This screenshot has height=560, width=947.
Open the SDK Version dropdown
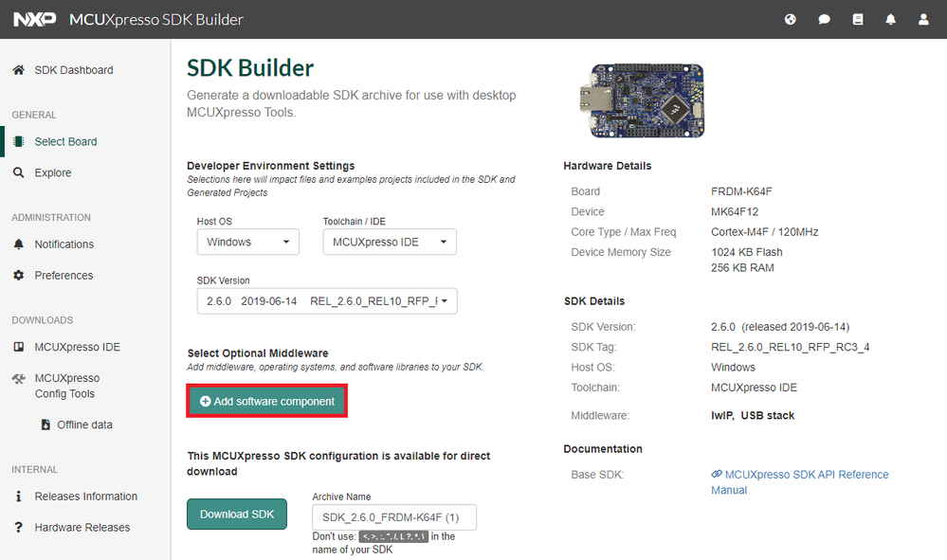click(x=326, y=300)
